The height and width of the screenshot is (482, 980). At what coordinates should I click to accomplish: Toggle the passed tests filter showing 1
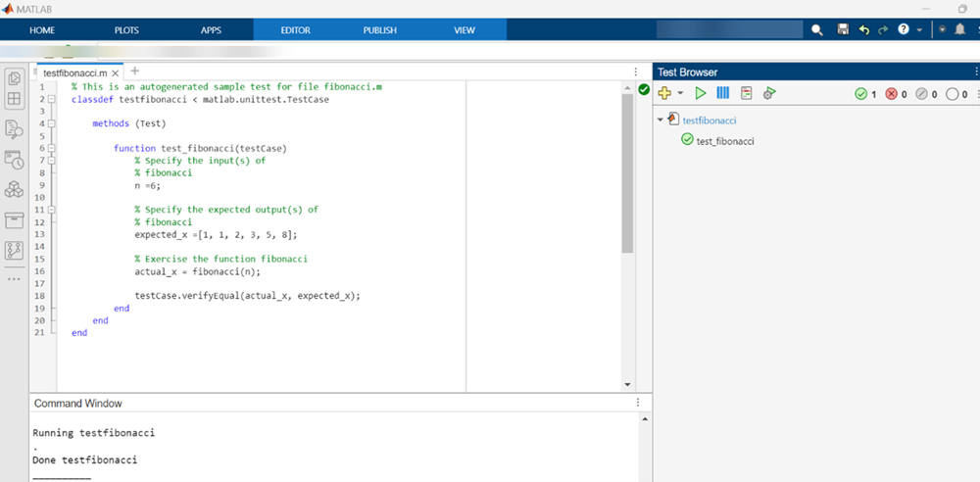pos(864,94)
